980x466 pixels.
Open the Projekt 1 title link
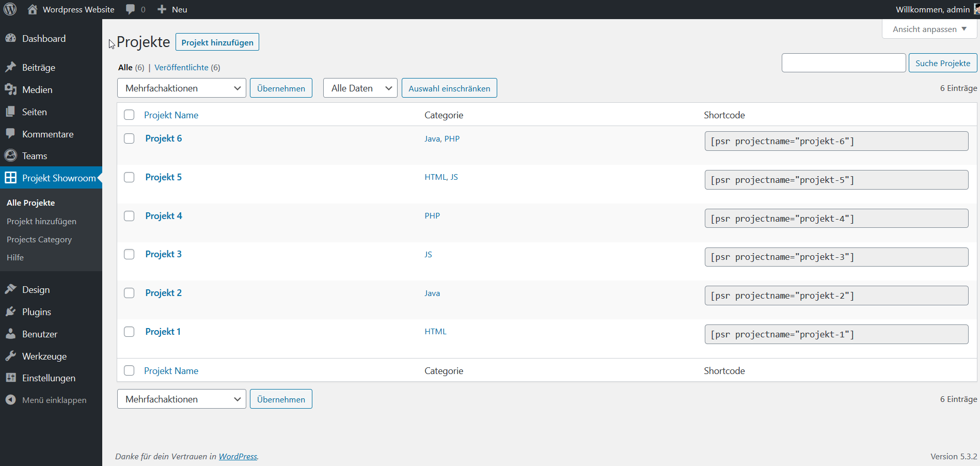pyautogui.click(x=163, y=332)
